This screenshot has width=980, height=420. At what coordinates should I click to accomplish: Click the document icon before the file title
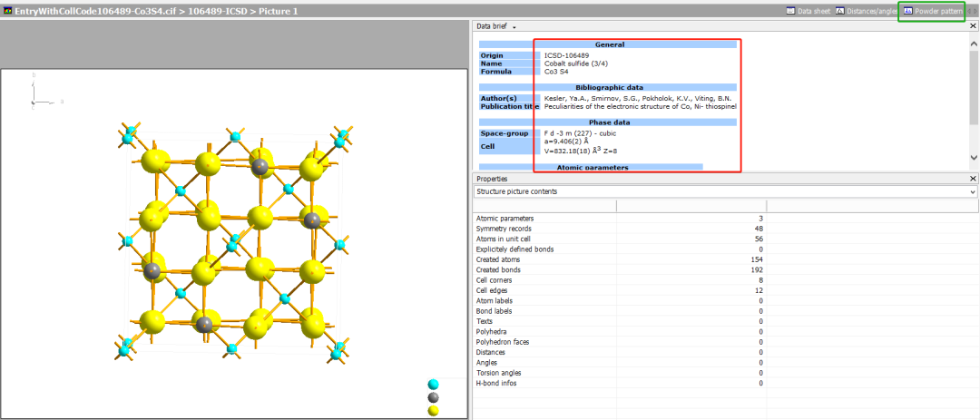(8, 10)
